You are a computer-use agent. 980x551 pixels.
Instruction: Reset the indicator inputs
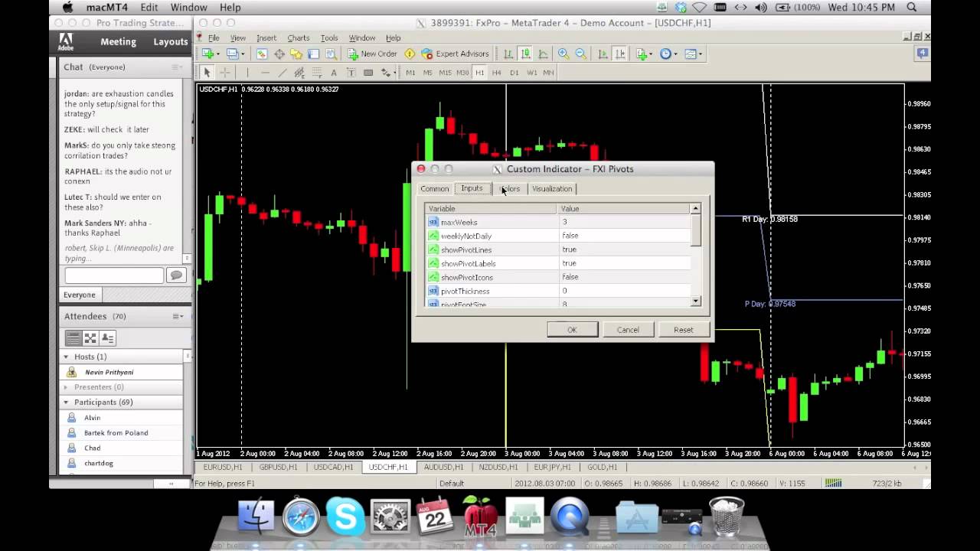(683, 330)
